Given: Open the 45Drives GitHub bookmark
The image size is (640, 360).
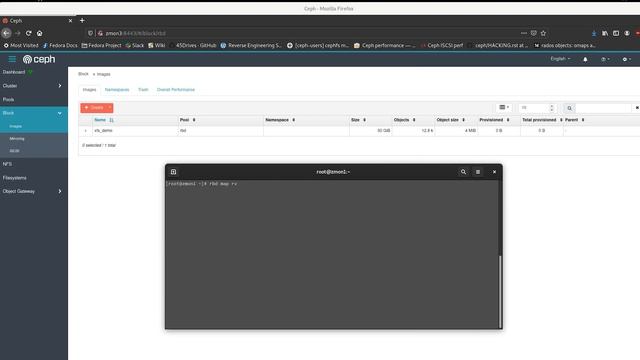Looking at the screenshot, I should coord(193,46).
